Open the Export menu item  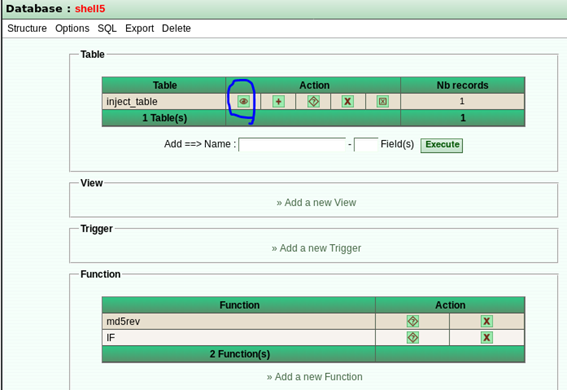(x=139, y=28)
